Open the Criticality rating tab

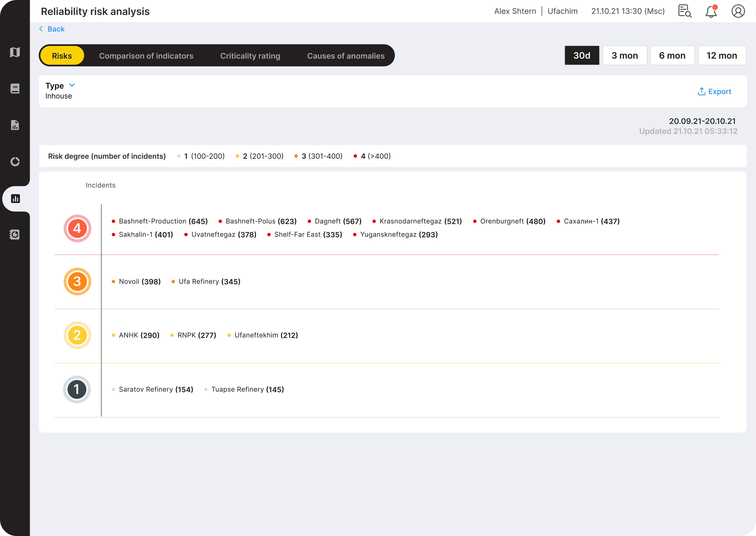click(x=250, y=56)
